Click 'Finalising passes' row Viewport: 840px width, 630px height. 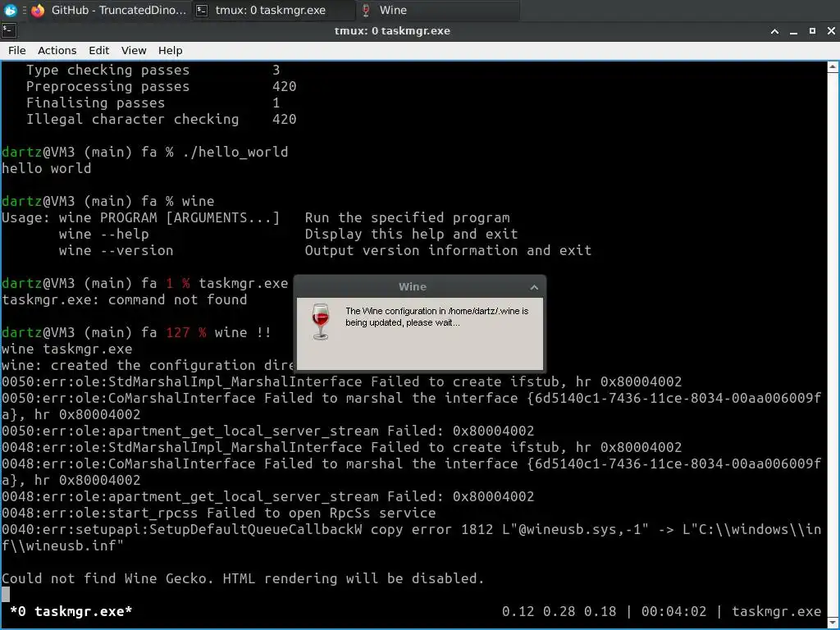[x=153, y=103]
